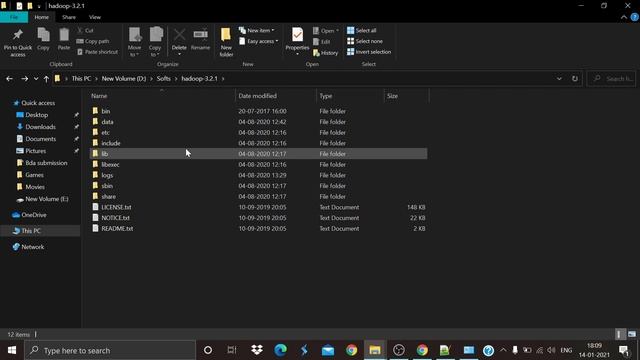Go forward with the Forward arrow
Image resolution: width=640 pixels, height=360 pixels.
pyautogui.click(x=24, y=79)
